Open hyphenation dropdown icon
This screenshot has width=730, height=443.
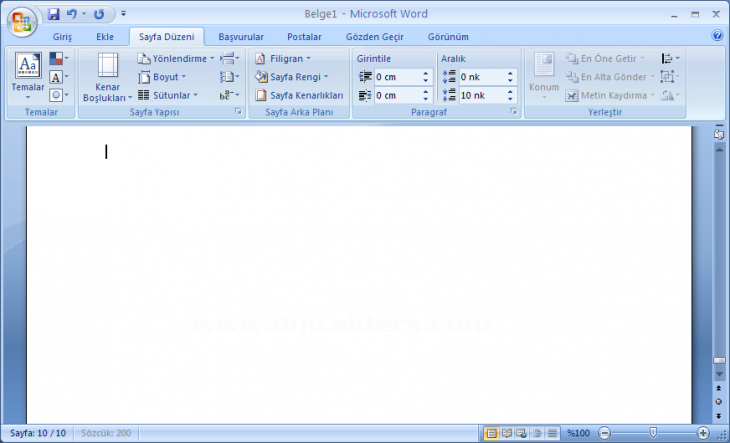click(230, 95)
